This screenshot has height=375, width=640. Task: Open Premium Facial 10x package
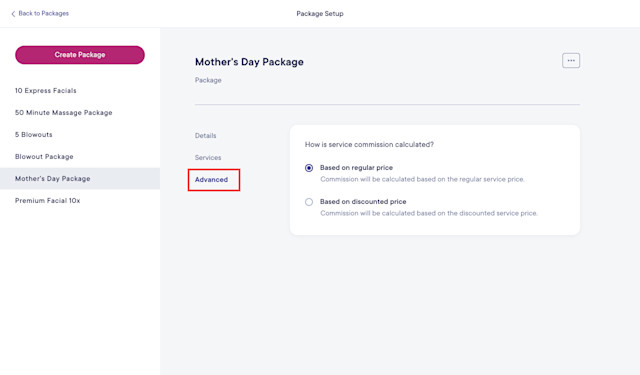[47, 201]
